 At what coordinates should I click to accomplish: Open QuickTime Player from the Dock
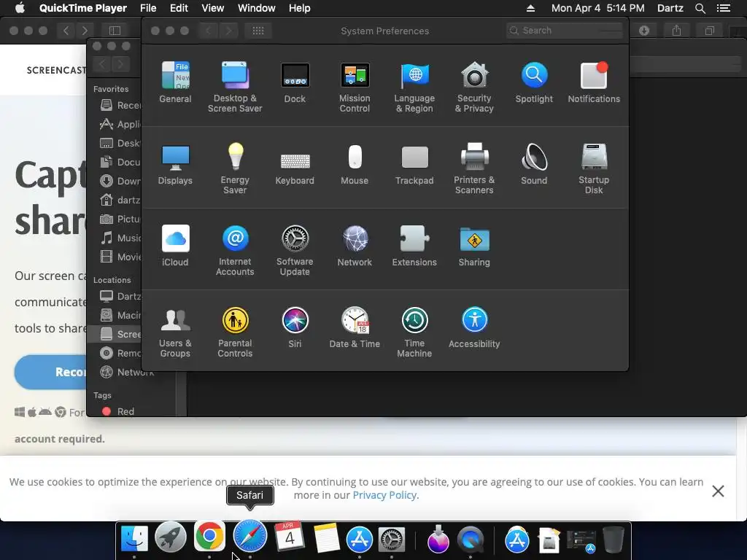[471, 540]
